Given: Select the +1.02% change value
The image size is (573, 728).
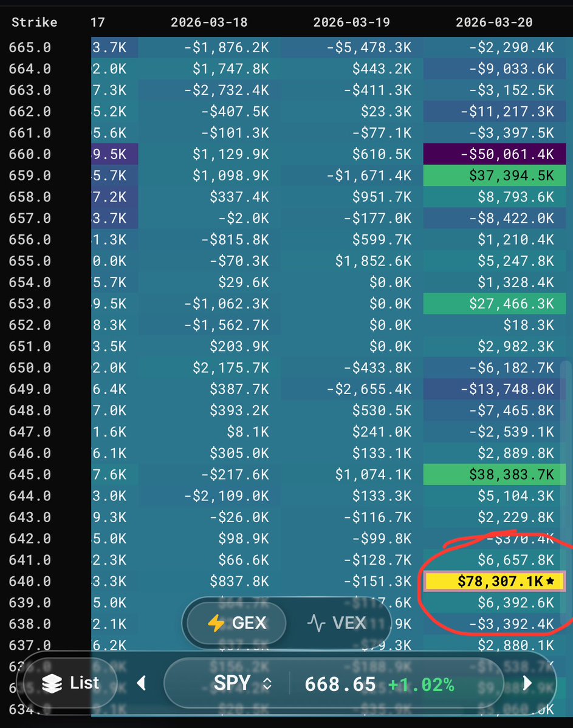Looking at the screenshot, I should click(x=421, y=684).
